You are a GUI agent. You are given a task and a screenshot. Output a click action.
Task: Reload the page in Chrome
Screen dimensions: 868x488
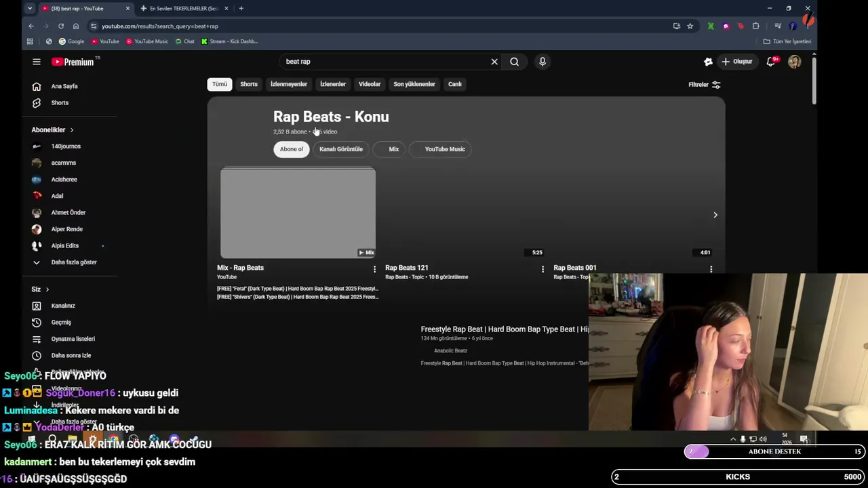point(61,26)
